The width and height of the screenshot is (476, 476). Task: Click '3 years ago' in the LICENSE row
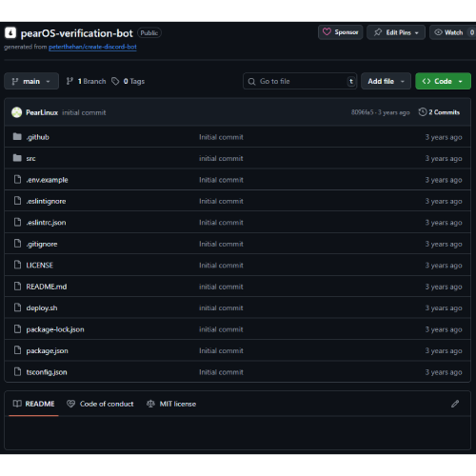[444, 266]
